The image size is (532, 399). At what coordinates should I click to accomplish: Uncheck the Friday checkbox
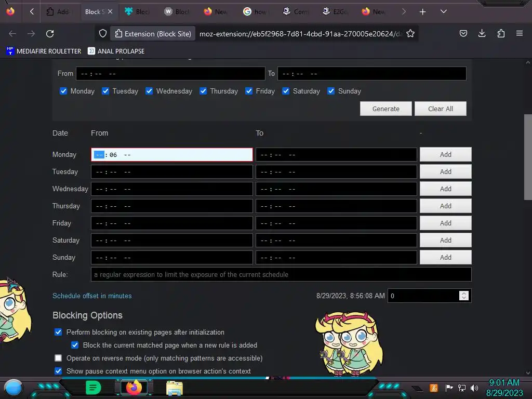[249, 91]
